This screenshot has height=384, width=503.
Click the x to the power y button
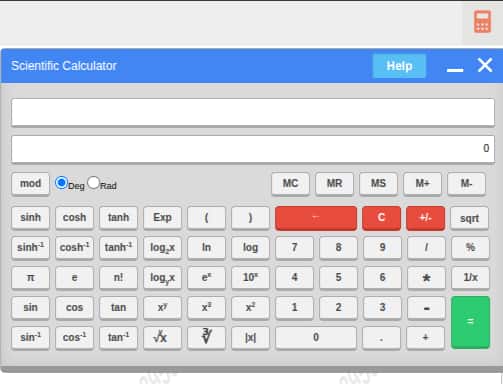(x=162, y=308)
